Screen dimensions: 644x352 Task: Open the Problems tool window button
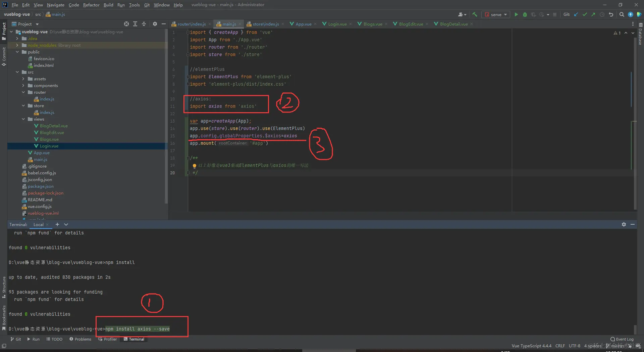tap(80, 339)
